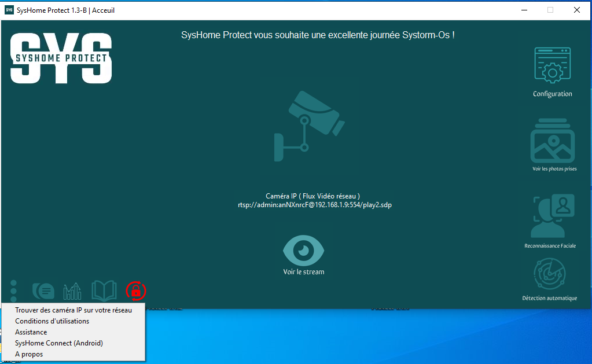This screenshot has width=592, height=364.
Task: Click 'Caméra IP ( Flux Vidéo réseau )' text
Action: point(312,196)
